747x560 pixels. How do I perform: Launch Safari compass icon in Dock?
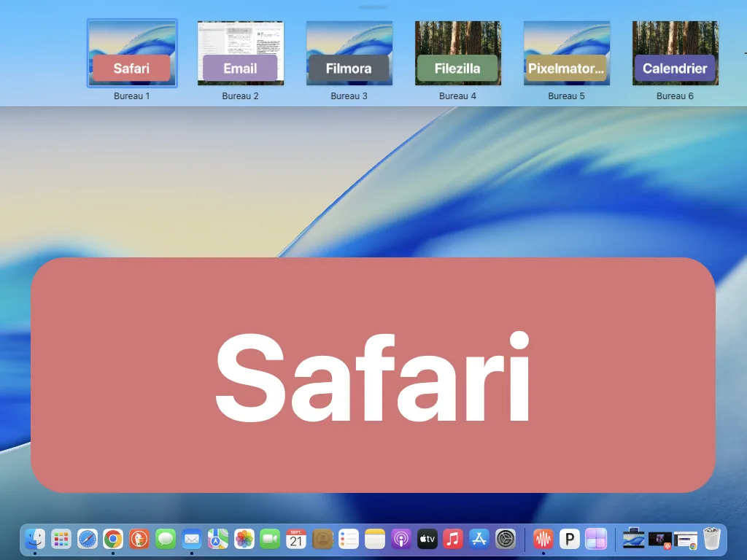click(88, 539)
